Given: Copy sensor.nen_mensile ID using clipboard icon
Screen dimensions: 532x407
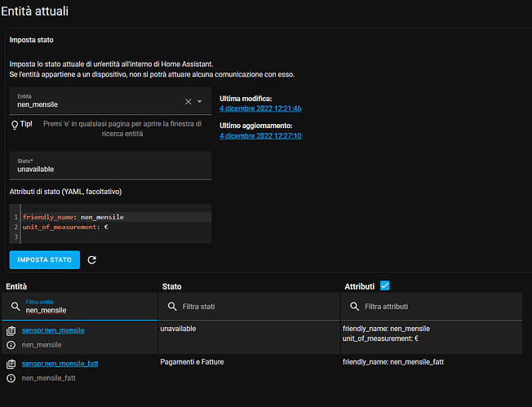Looking at the screenshot, I should (x=11, y=331).
